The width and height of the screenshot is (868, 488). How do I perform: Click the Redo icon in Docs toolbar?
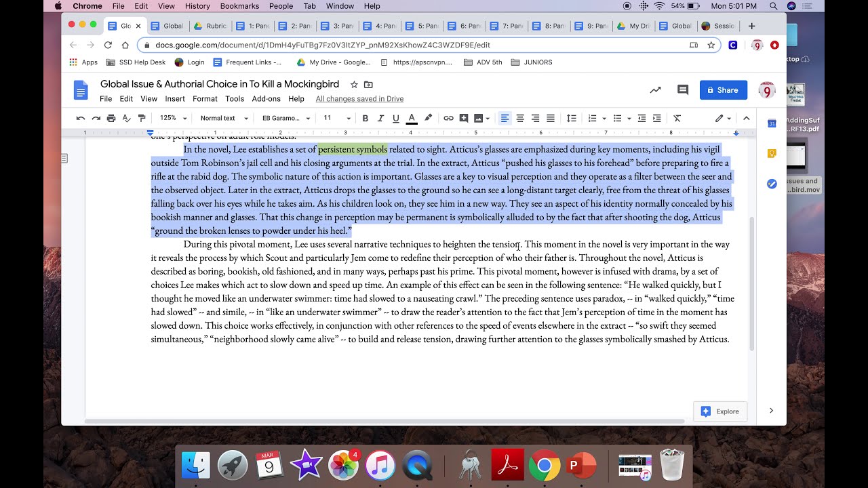tap(96, 118)
